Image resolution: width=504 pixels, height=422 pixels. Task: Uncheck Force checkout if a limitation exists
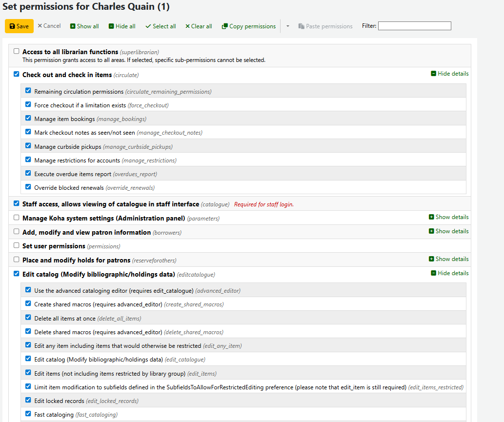click(x=28, y=104)
